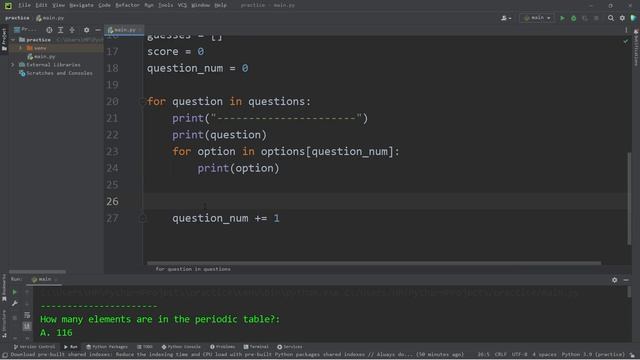The width and height of the screenshot is (640, 360).
Task: Open Terminal tool window button
Action: click(x=256, y=347)
